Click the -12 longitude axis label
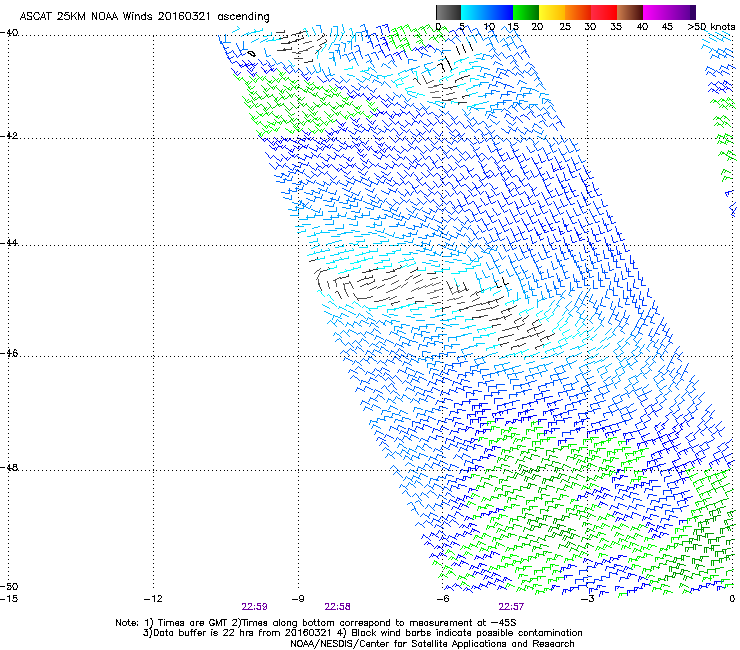Viewport: 740px width, 650px height. (x=153, y=599)
